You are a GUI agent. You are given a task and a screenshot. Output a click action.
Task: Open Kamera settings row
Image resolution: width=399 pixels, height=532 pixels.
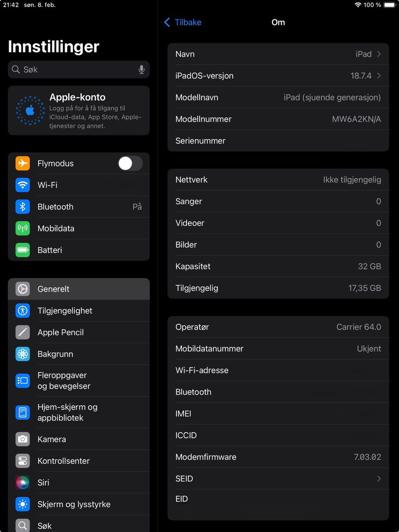pyautogui.click(x=79, y=439)
